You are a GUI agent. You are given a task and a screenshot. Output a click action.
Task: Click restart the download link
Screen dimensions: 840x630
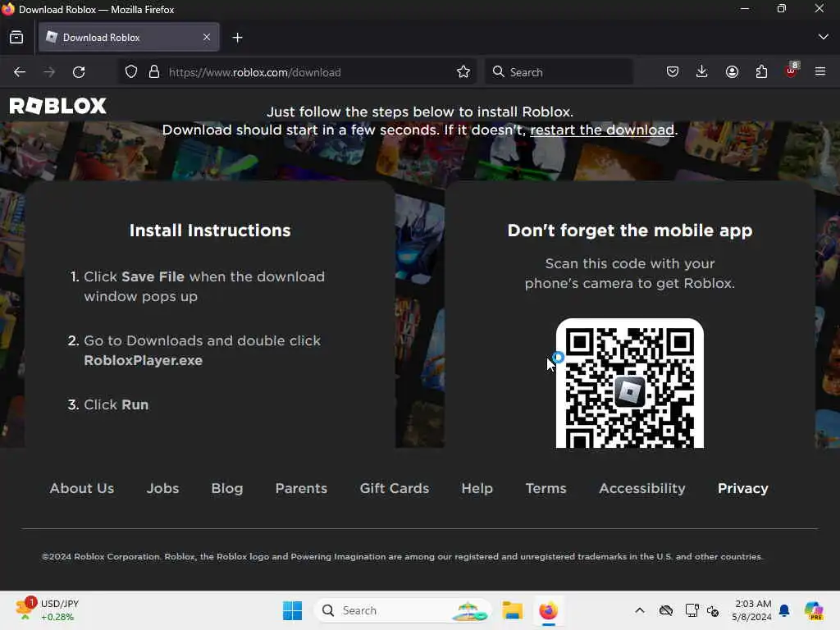coord(601,130)
